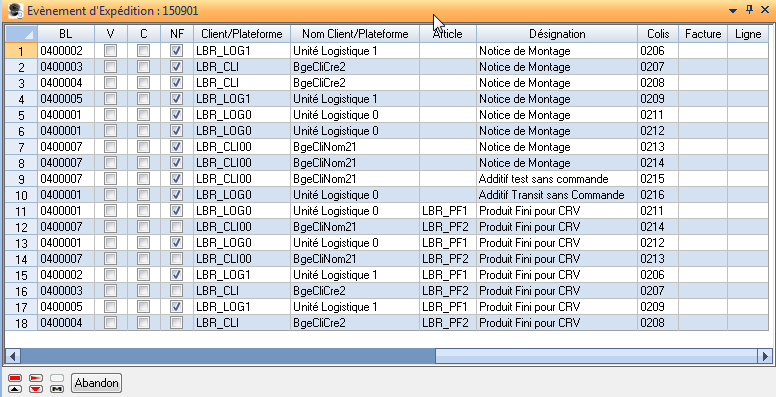The height and width of the screenshot is (397, 776).
Task: Click the small M icon button
Action: coord(57,389)
